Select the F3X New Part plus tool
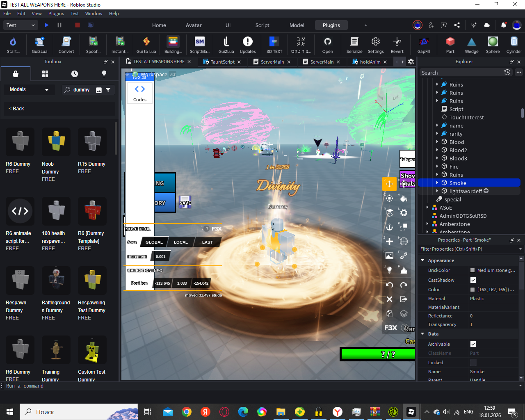Viewport: 525px width, 420px height. (390, 242)
